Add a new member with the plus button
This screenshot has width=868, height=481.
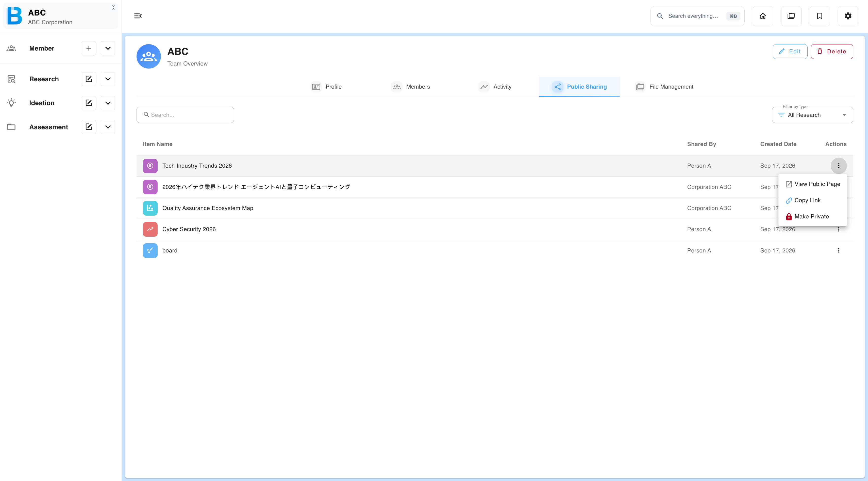(x=89, y=48)
